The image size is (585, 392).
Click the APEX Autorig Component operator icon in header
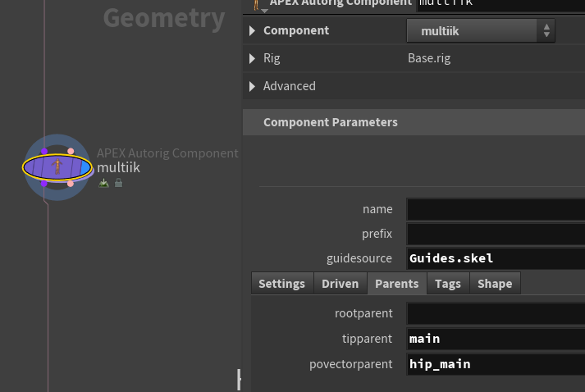tap(257, 4)
